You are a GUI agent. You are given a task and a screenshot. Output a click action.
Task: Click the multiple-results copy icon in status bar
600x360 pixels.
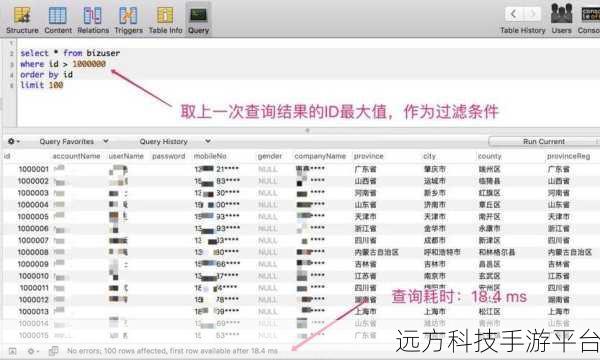54,350
